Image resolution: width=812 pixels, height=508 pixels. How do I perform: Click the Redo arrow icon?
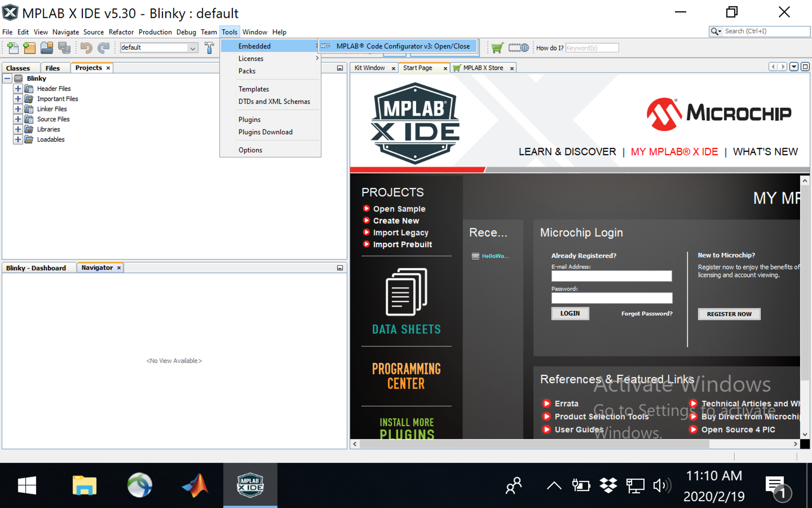(103, 48)
